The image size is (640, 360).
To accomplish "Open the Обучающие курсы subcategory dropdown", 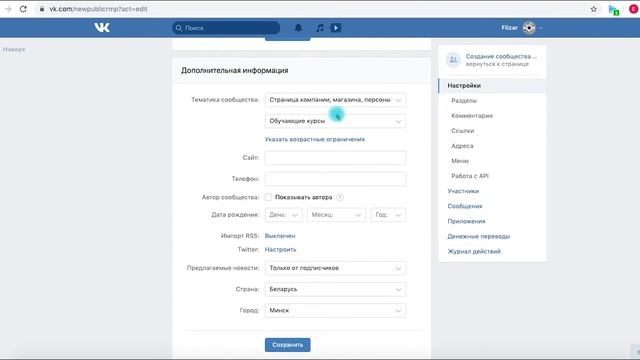I will (x=335, y=121).
